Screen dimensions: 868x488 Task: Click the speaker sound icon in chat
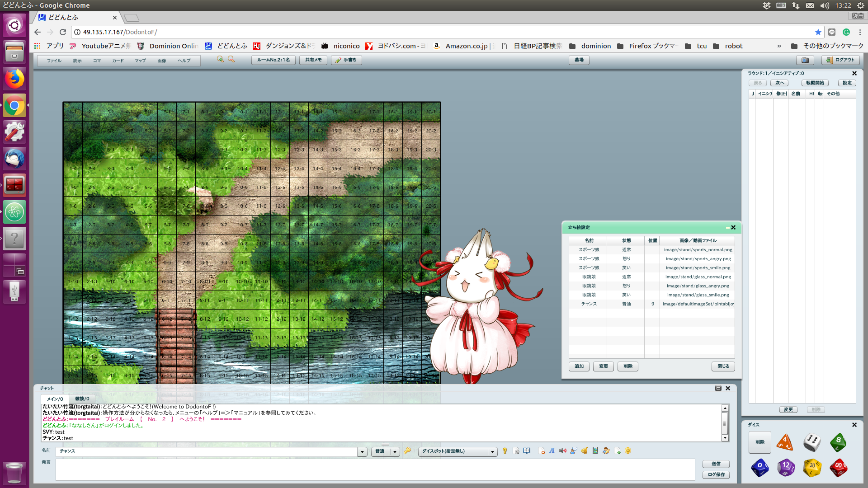pyautogui.click(x=562, y=450)
